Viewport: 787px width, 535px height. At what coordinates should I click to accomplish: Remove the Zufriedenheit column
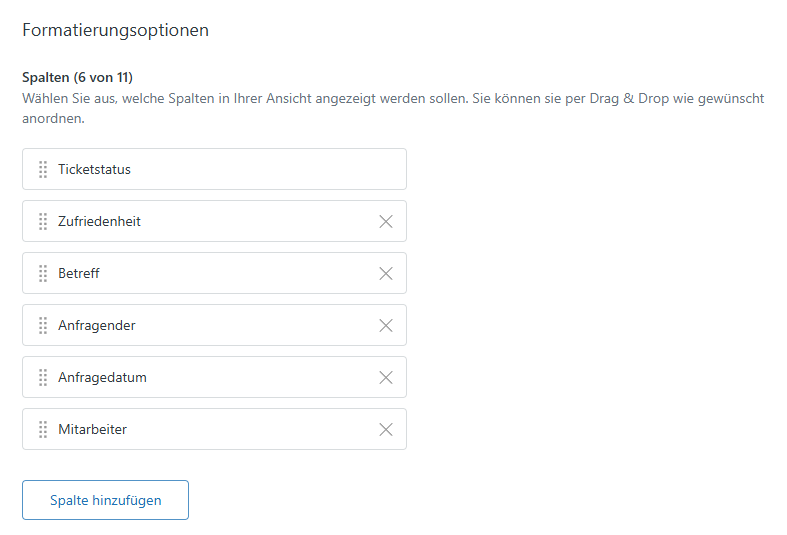click(x=386, y=221)
